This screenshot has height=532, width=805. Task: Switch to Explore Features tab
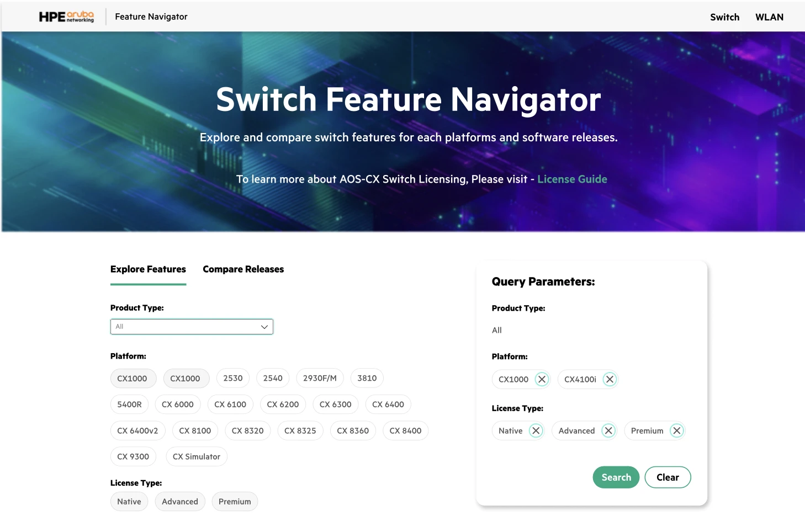pyautogui.click(x=148, y=269)
